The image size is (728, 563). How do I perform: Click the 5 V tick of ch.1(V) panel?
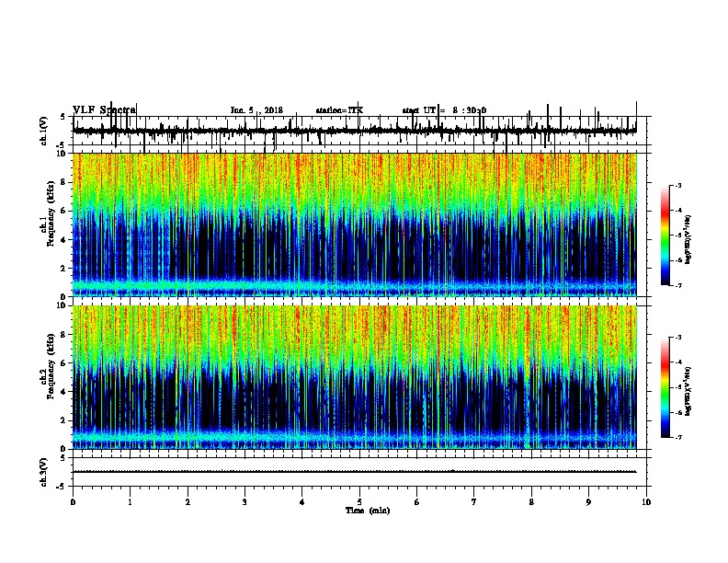pos(63,117)
